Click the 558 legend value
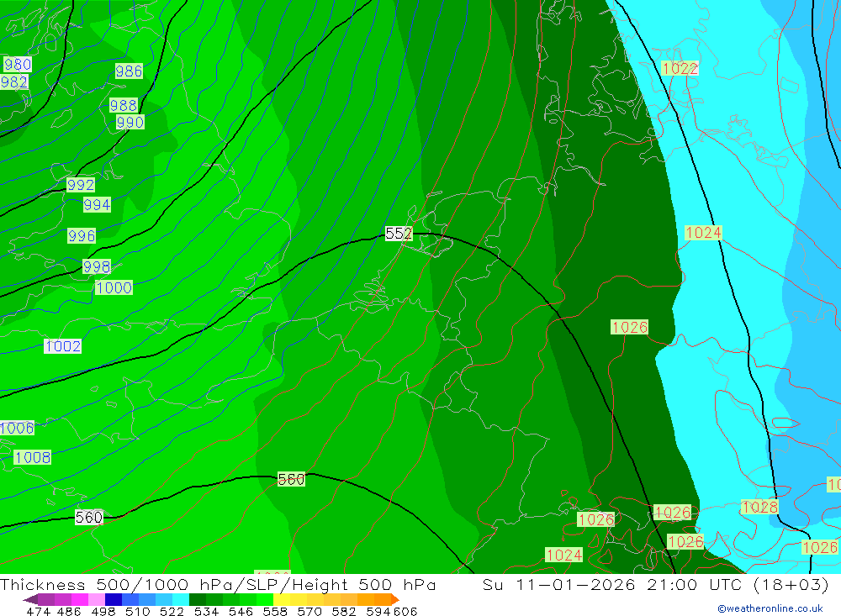This screenshot has height=616, width=841. pyautogui.click(x=275, y=611)
